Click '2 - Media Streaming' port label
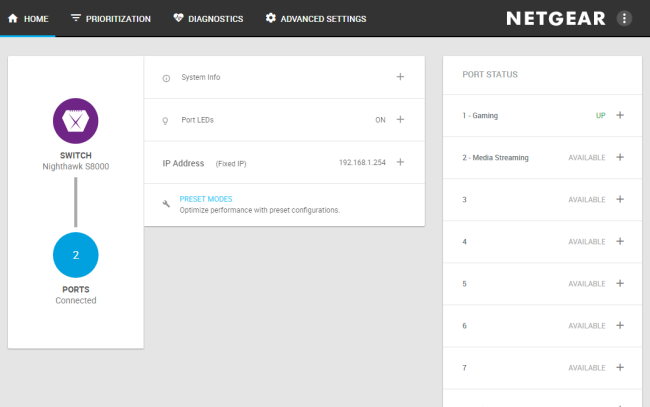The image size is (650, 407). (x=495, y=157)
